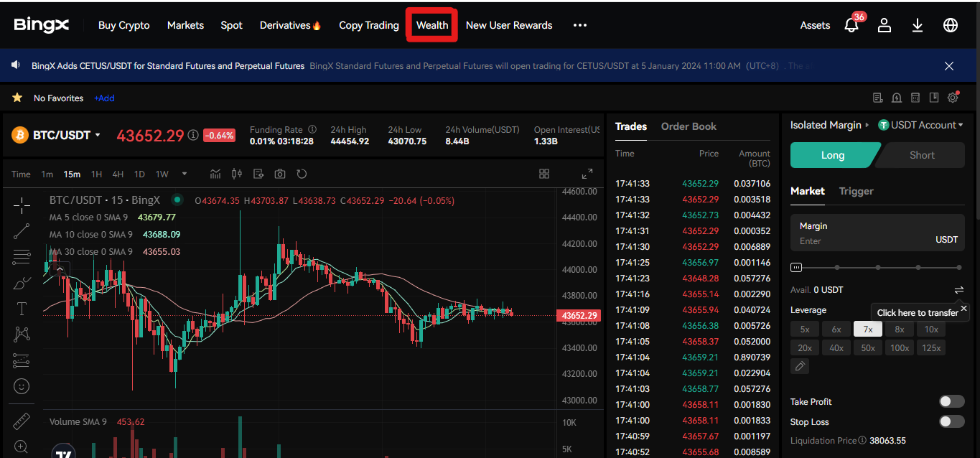This screenshot has height=458, width=980.
Task: Open New User Rewards page
Action: click(x=509, y=25)
